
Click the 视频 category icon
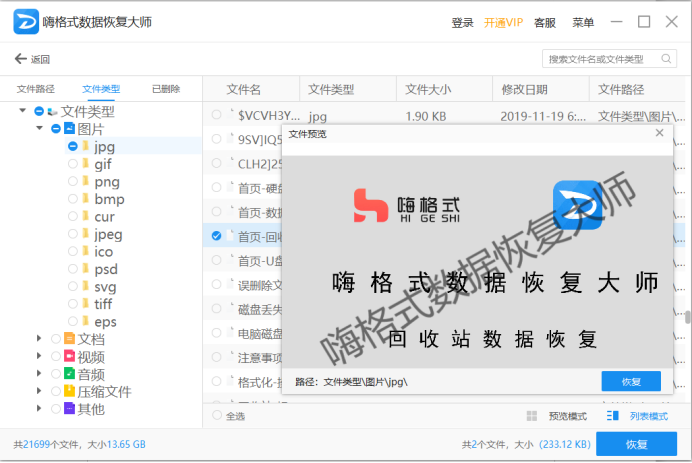pos(69,356)
